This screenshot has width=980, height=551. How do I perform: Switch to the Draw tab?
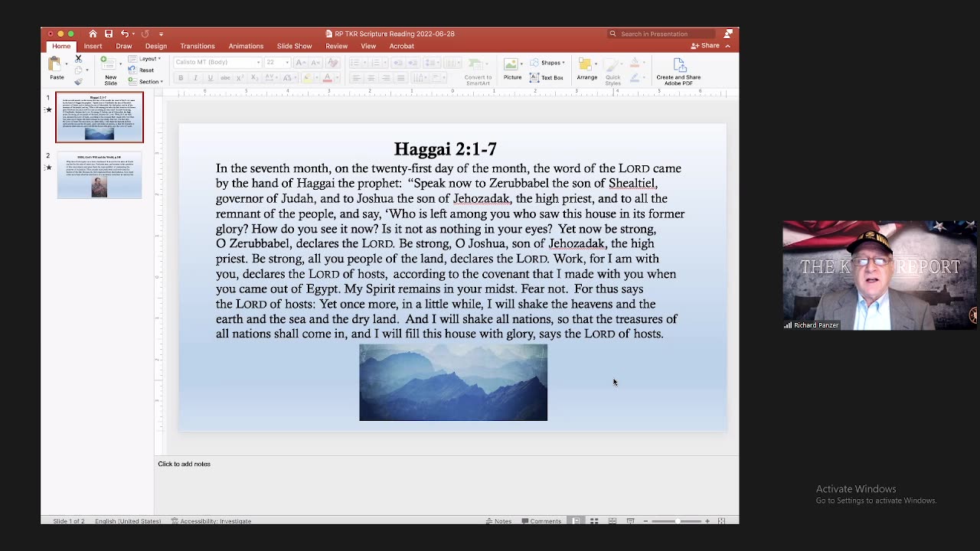[124, 46]
